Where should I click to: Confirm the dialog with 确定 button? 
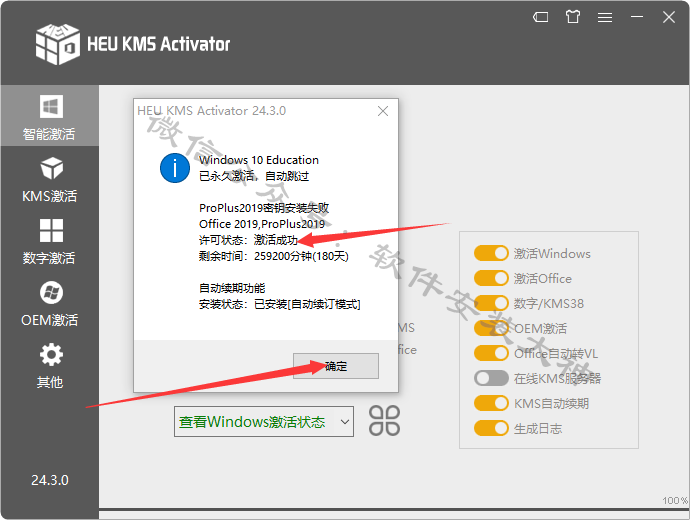coord(336,366)
